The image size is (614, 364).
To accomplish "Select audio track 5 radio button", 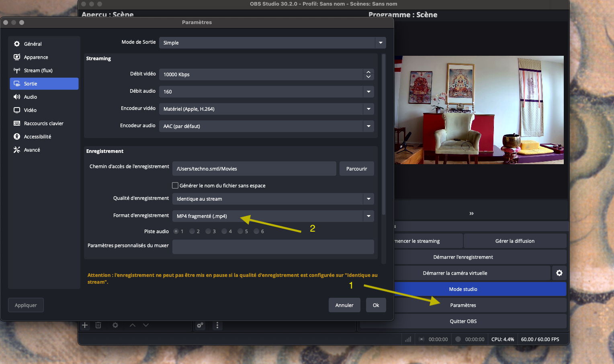I will [x=240, y=231].
